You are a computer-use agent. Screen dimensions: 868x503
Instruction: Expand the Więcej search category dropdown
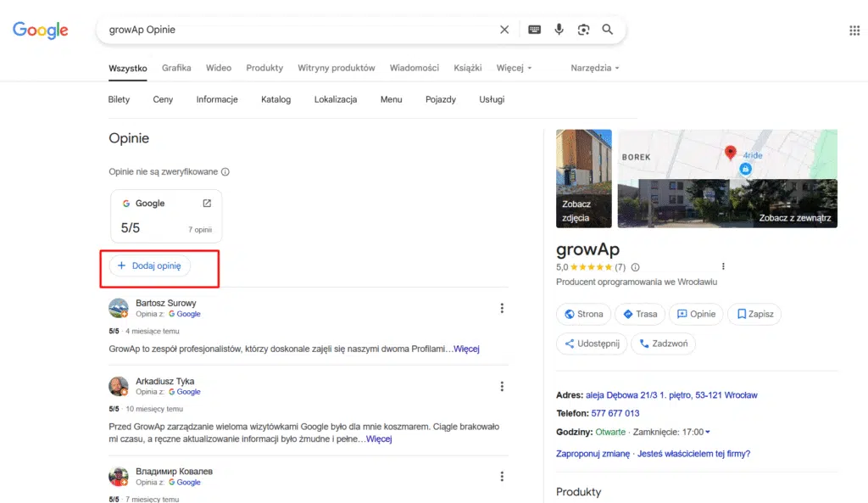click(x=514, y=68)
